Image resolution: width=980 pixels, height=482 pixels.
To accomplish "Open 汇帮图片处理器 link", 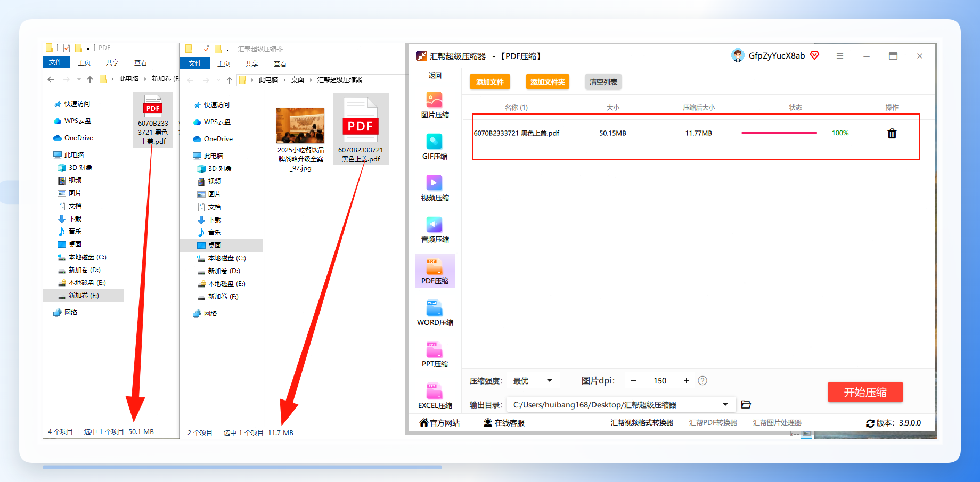I will click(777, 423).
